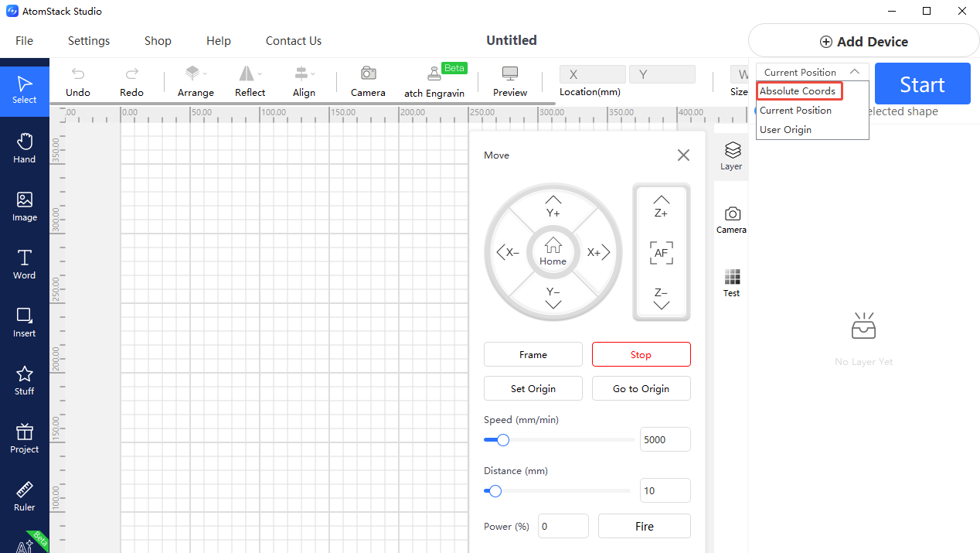Screen dimensions: 980x553
Task: Click the red Stop button
Action: (641, 354)
